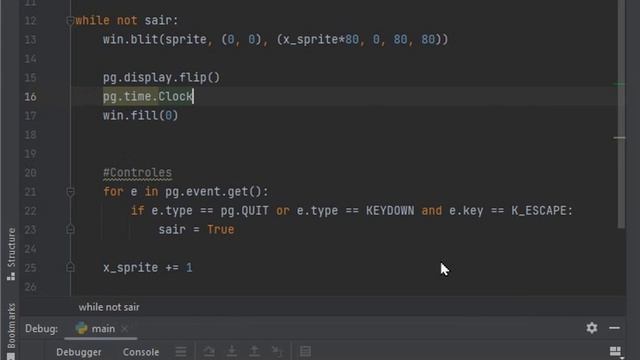Click line number 16 in gutter
Image resolution: width=640 pixels, height=360 pixels.
coord(30,97)
